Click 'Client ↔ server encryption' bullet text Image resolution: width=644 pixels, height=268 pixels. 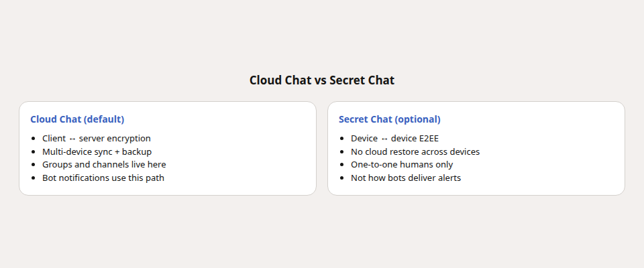coord(97,138)
